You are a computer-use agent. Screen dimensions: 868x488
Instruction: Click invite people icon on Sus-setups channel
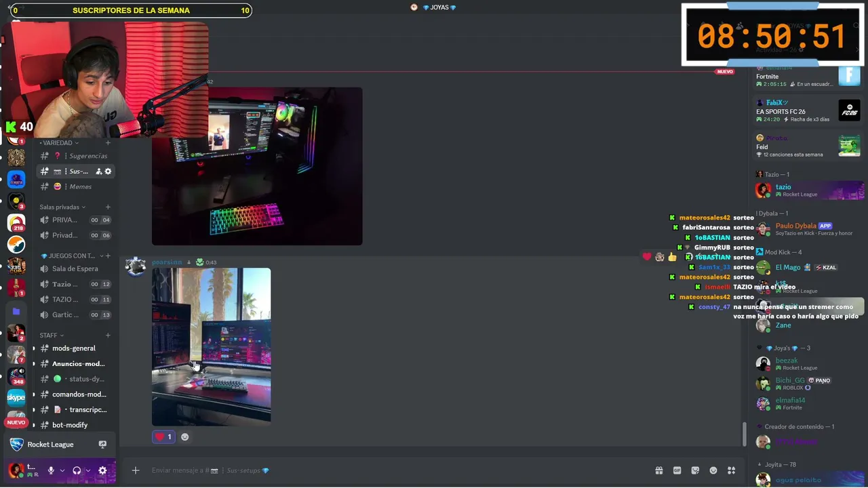point(99,171)
